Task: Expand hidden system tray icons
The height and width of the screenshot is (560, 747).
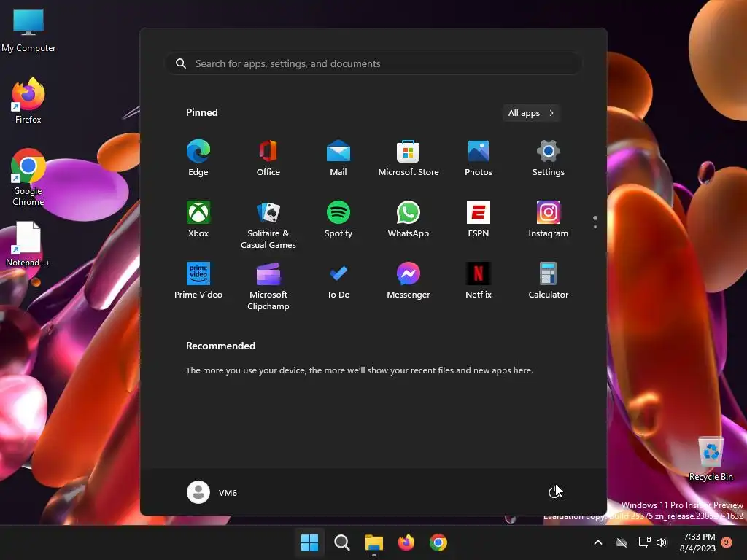Action: click(598, 542)
